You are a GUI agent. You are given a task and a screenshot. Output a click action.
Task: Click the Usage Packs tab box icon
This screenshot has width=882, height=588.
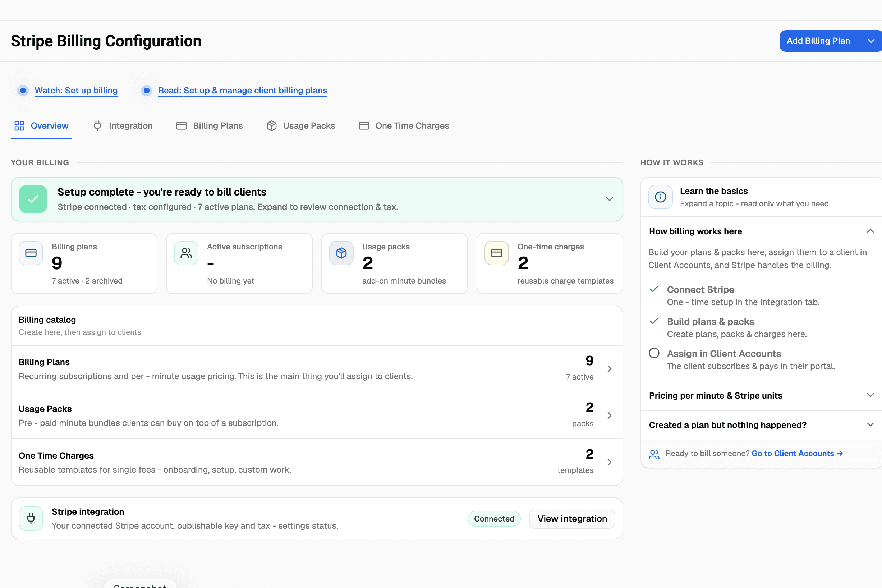[x=271, y=126]
